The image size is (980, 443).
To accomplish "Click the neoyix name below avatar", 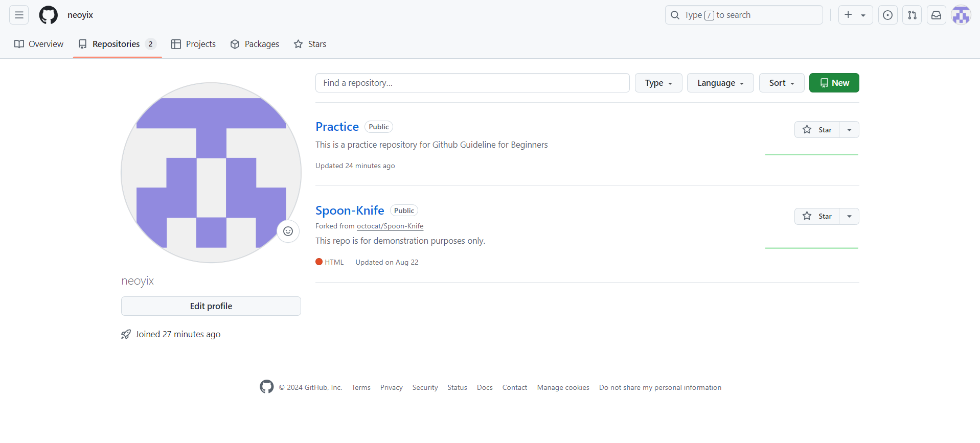I will click(x=138, y=281).
